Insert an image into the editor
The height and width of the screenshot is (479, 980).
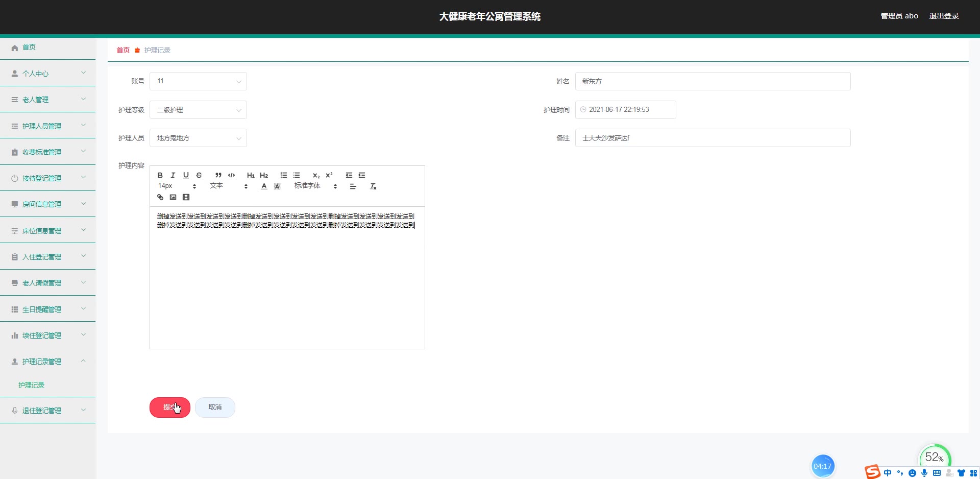[173, 197]
